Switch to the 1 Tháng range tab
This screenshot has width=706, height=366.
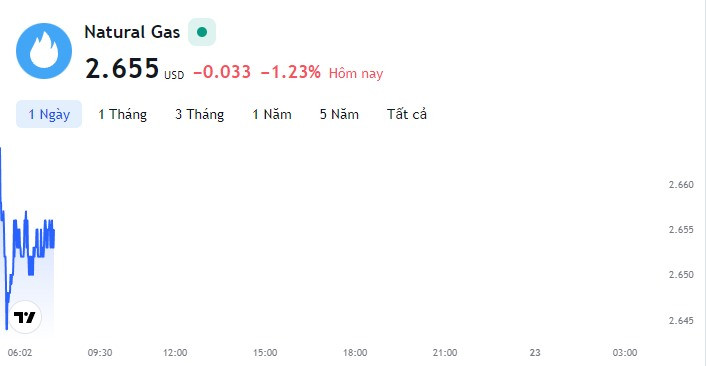point(122,114)
